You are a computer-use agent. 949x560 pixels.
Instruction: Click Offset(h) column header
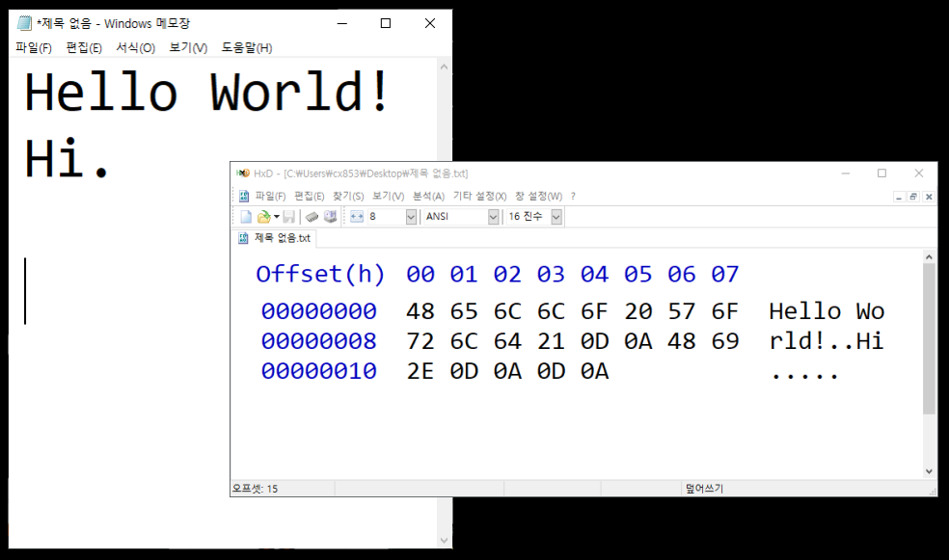point(320,275)
